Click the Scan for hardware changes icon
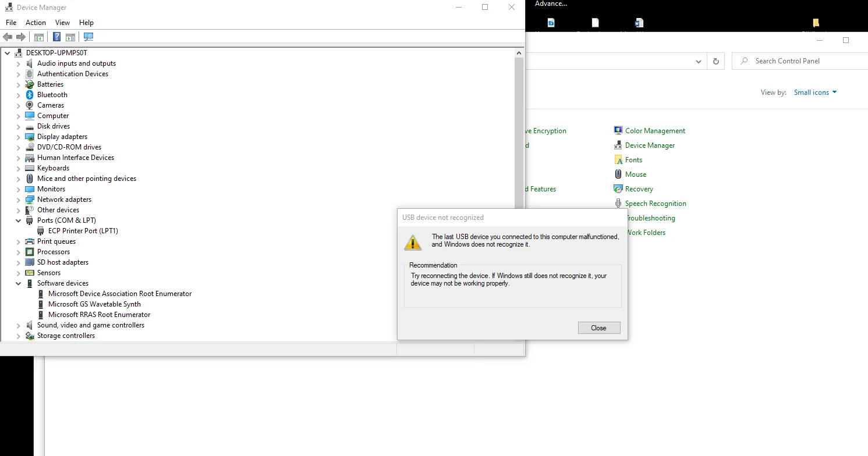868x456 pixels. pyautogui.click(x=88, y=37)
